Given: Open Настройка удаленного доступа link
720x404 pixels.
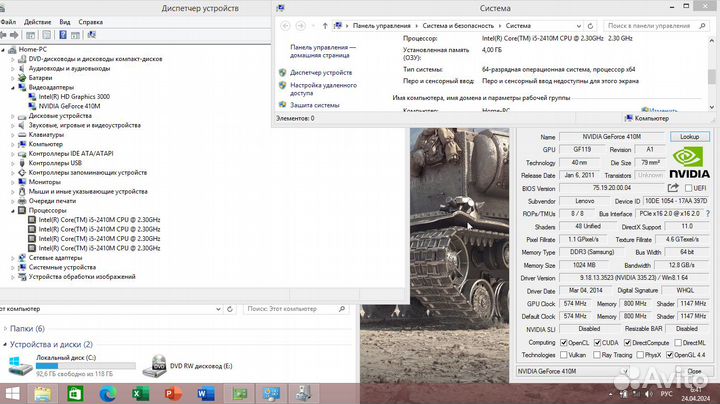Looking at the screenshot, I should [323, 89].
